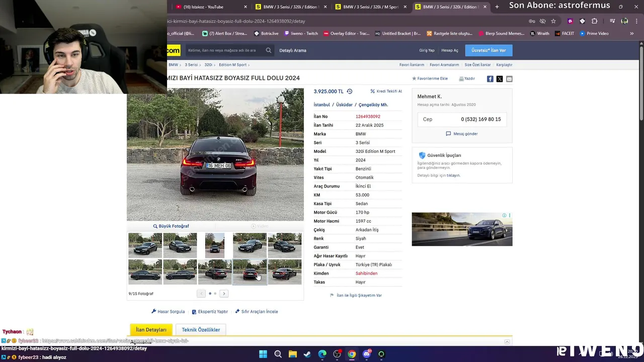Click the price history clock icon
This screenshot has height=362, width=644.
point(350,92)
